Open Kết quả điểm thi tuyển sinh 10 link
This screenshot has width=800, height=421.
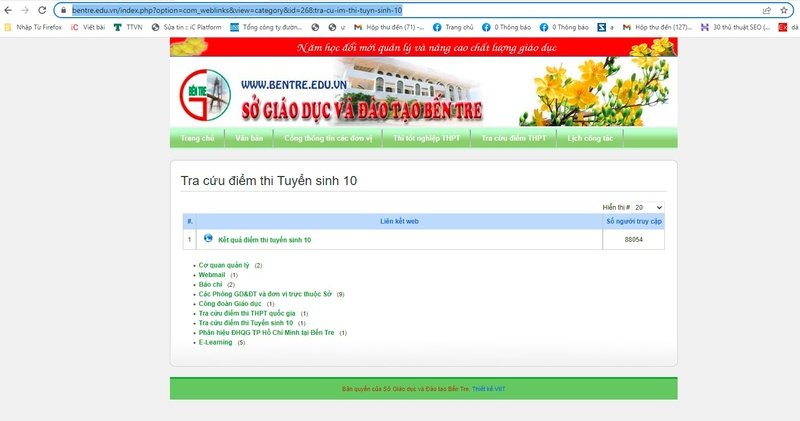click(264, 240)
